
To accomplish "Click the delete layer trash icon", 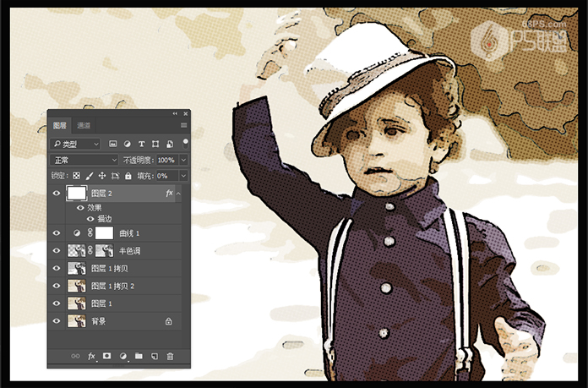I will coord(170,356).
